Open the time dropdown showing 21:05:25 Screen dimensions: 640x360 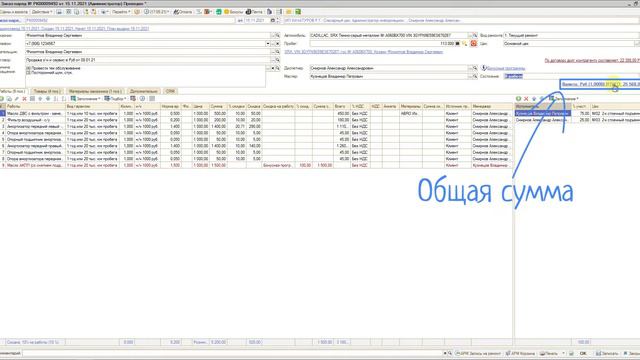click(157, 12)
